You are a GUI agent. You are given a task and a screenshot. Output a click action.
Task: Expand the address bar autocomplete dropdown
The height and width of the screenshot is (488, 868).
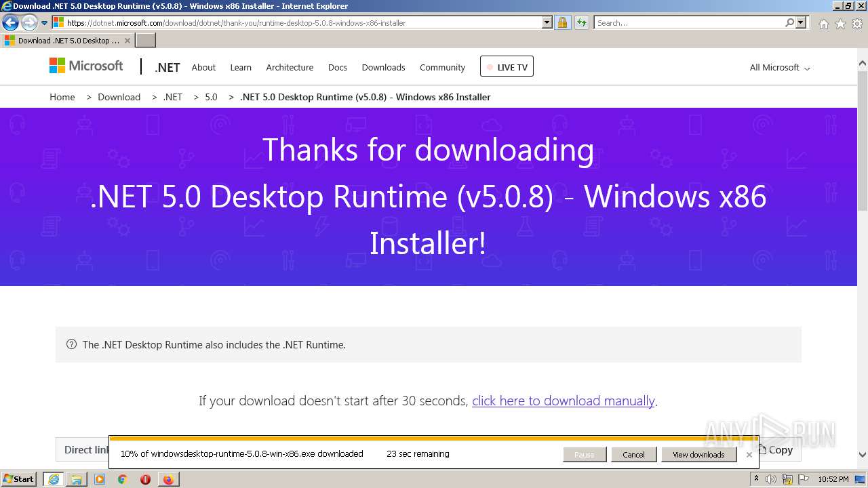[x=547, y=23]
